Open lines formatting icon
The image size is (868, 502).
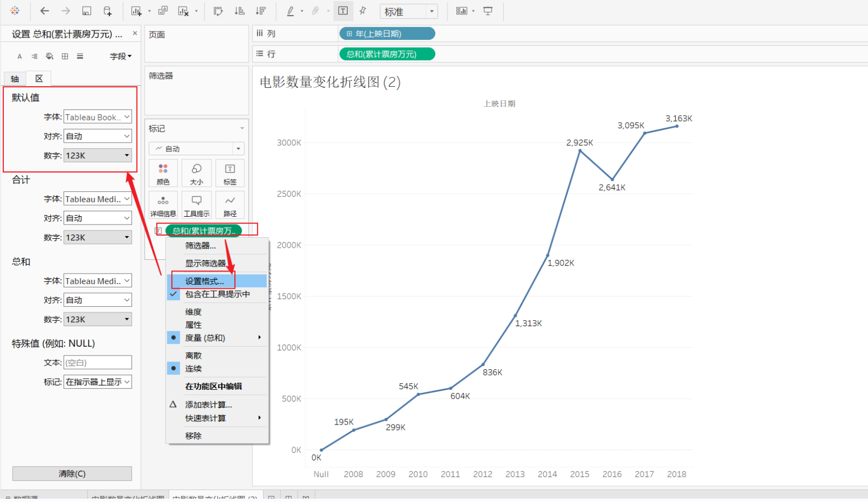(x=80, y=56)
